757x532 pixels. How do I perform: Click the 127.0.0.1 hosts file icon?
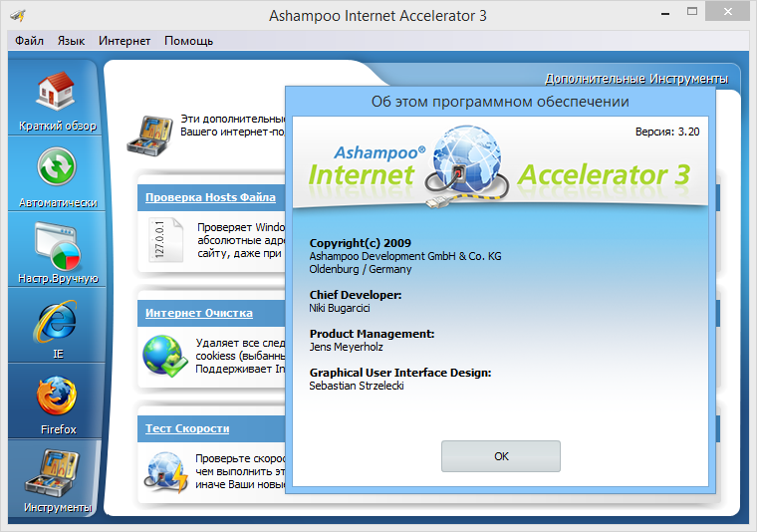[165, 240]
